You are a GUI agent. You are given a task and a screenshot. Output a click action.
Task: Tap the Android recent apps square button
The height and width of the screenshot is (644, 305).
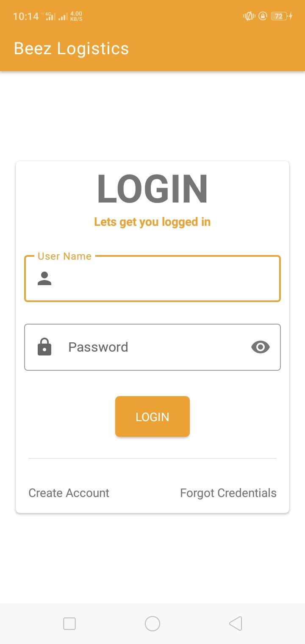pyautogui.click(x=69, y=623)
